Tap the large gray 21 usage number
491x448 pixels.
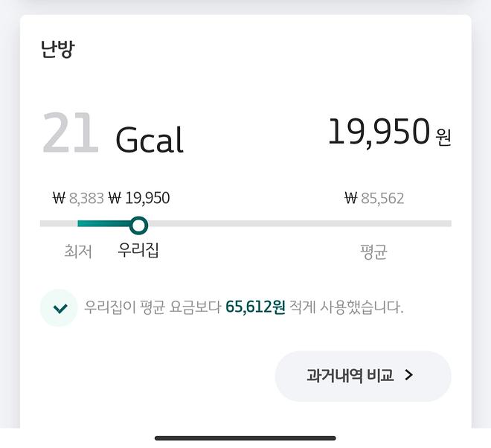(x=70, y=135)
